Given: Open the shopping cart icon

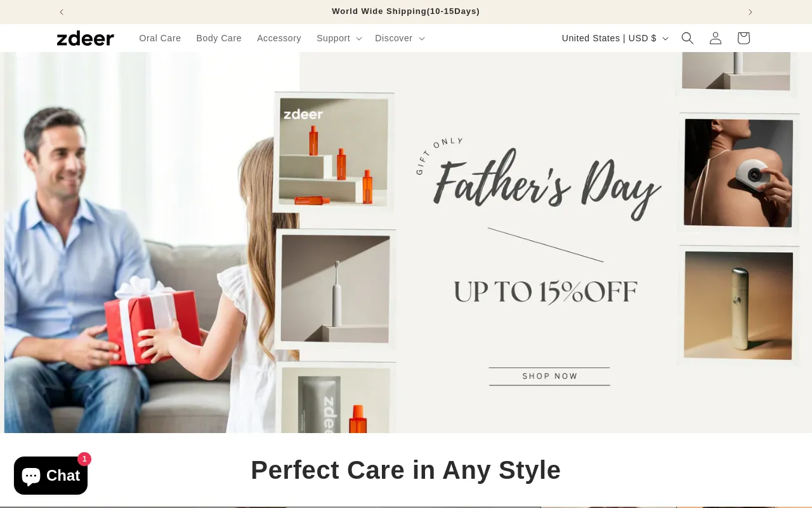Looking at the screenshot, I should pos(743,38).
